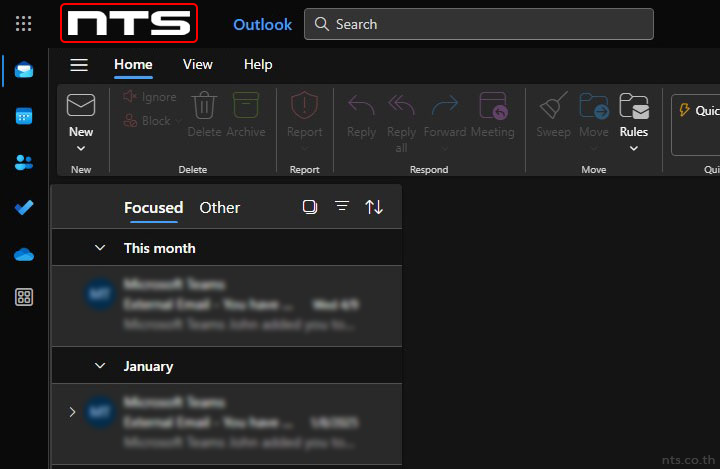Open the email under This month

[x=227, y=305]
